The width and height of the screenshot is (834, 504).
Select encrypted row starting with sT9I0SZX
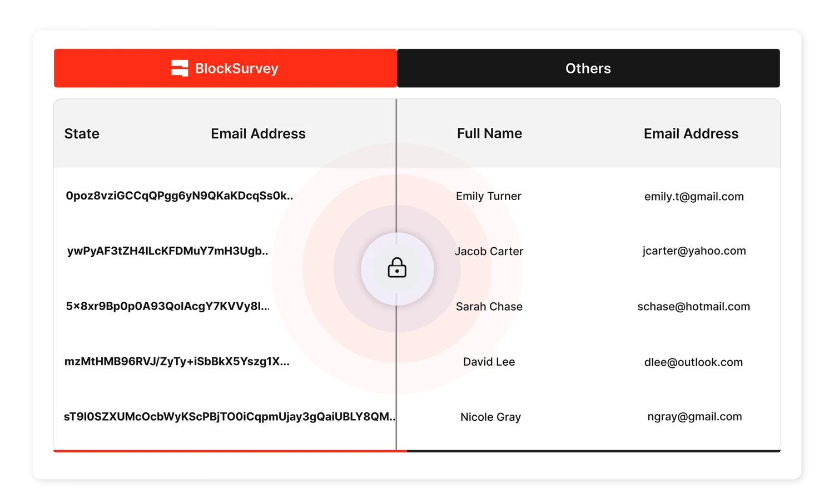pyautogui.click(x=230, y=417)
